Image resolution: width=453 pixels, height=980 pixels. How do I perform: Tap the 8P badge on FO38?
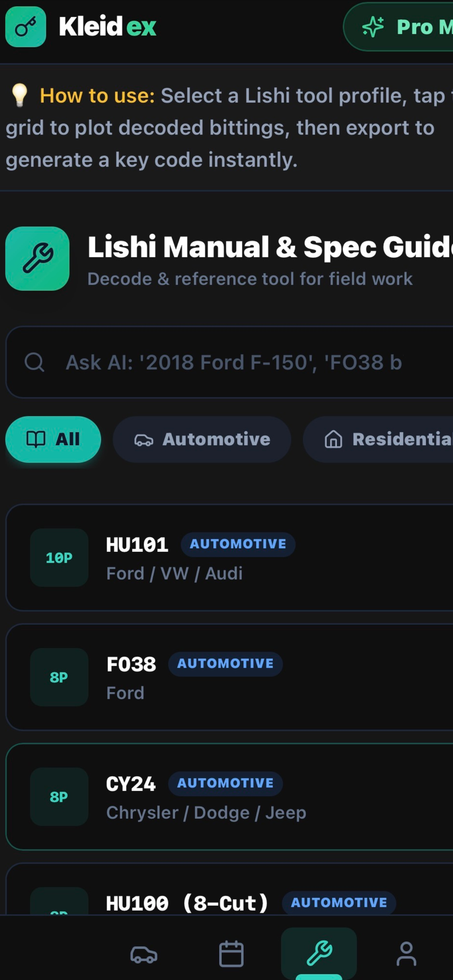tap(59, 677)
